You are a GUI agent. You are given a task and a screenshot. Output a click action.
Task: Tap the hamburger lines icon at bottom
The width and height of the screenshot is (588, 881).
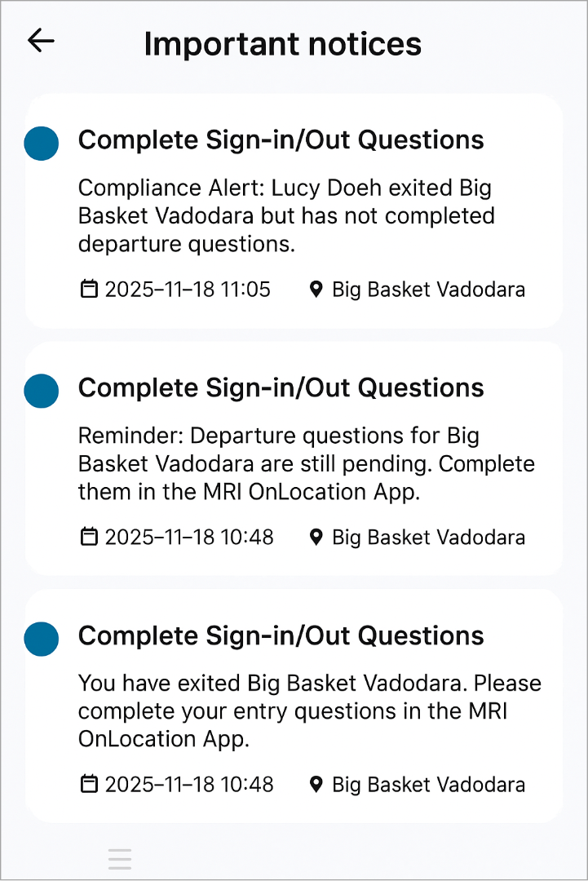tap(120, 859)
